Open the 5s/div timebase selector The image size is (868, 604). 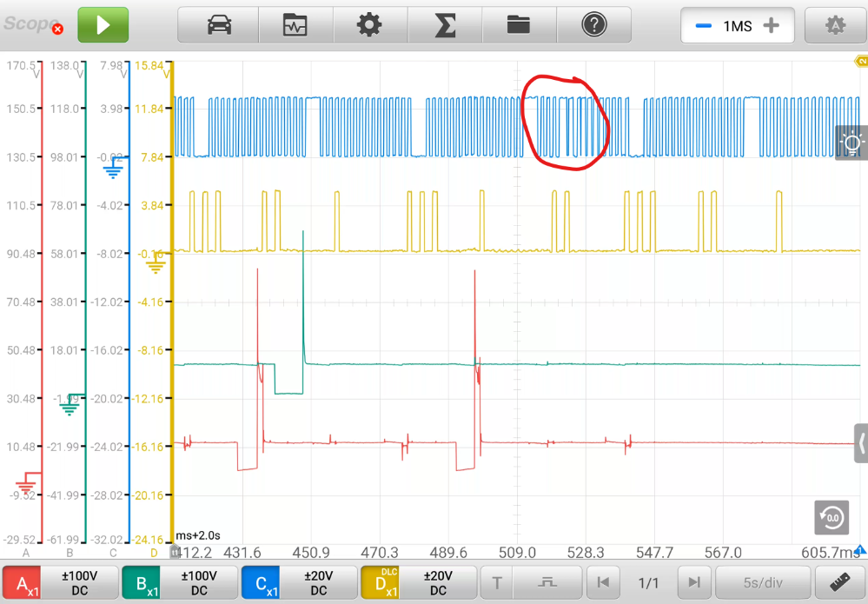click(x=762, y=582)
